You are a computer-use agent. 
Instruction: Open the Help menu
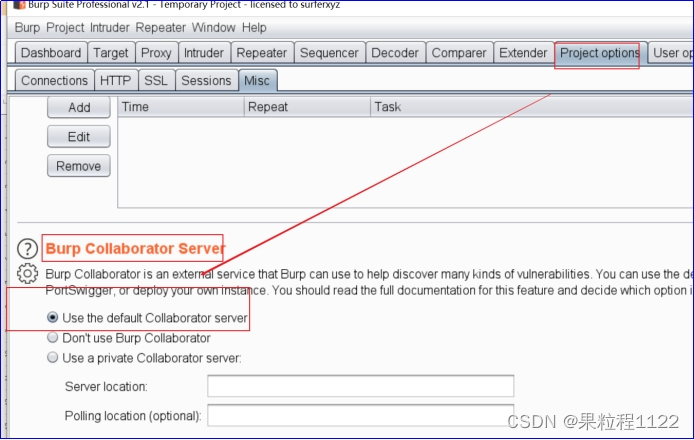(x=254, y=27)
